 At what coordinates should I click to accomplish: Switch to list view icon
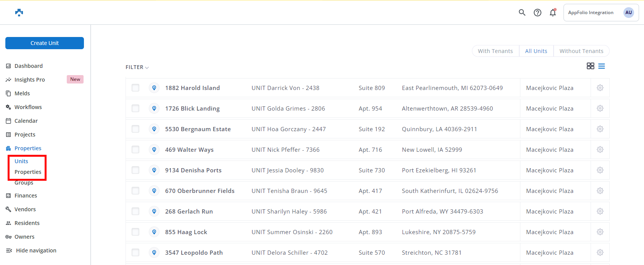pos(602,66)
